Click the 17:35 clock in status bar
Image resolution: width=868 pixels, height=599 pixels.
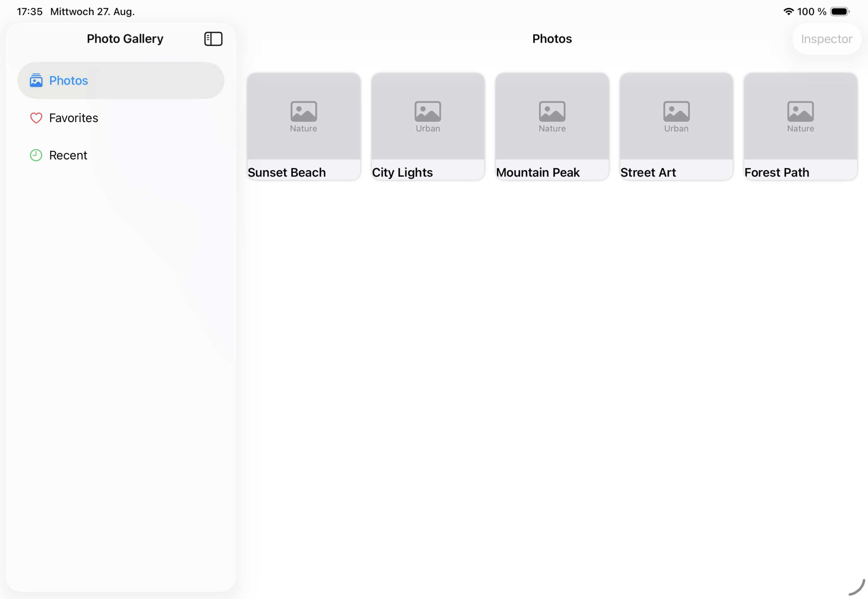30,12
